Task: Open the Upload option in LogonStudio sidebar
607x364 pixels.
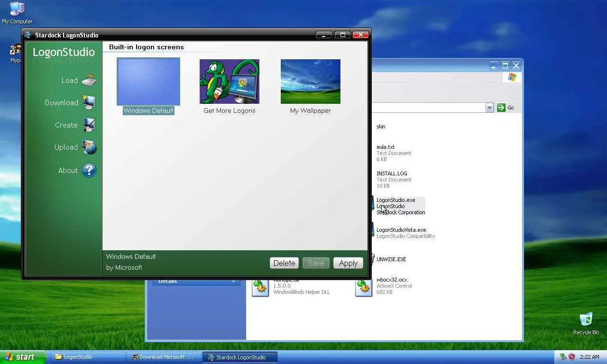Action: (x=75, y=147)
